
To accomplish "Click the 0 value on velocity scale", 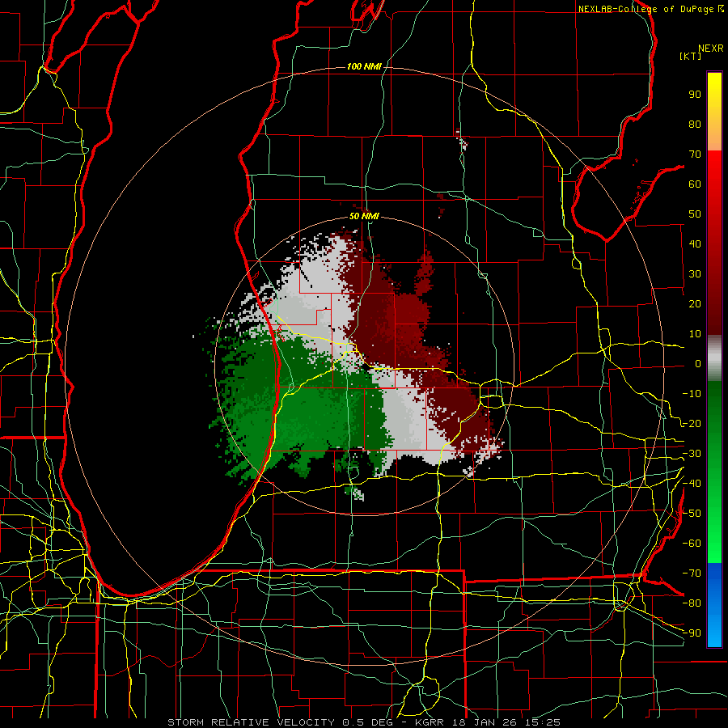I will 698,364.
